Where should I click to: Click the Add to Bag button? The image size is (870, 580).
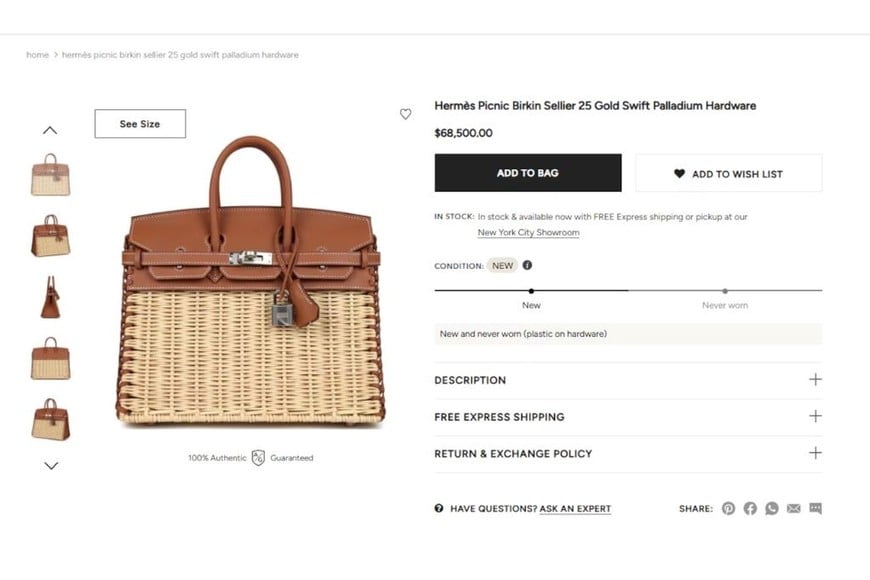click(527, 173)
